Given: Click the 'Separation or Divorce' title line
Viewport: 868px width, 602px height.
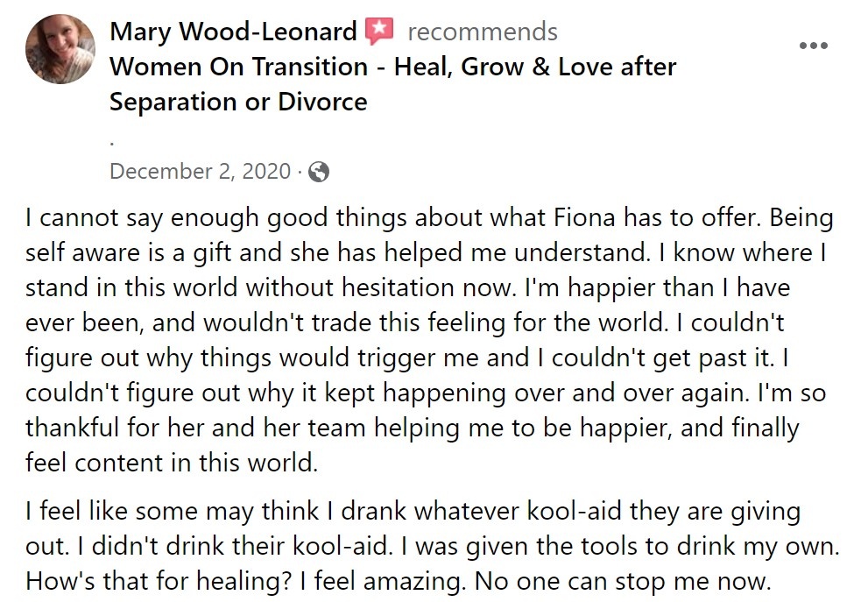Looking at the screenshot, I should pos(238,102).
